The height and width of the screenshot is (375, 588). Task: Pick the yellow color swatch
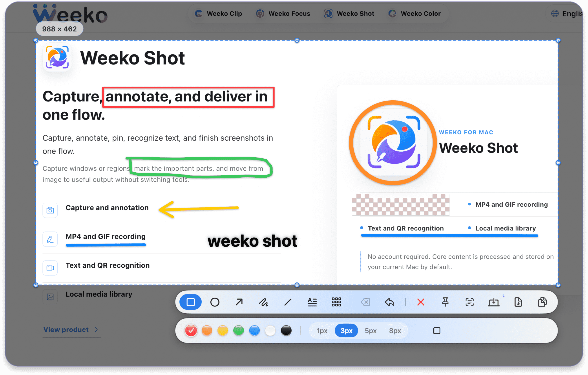[x=223, y=331]
